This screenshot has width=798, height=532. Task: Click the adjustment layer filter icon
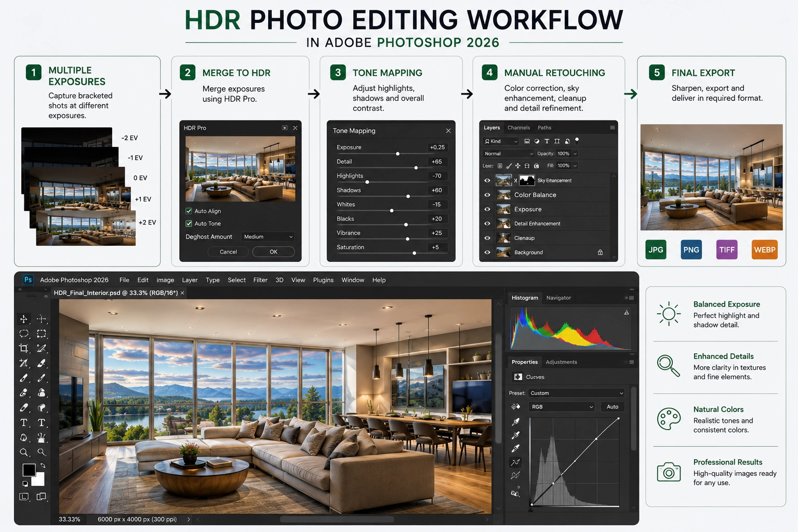pos(537,141)
